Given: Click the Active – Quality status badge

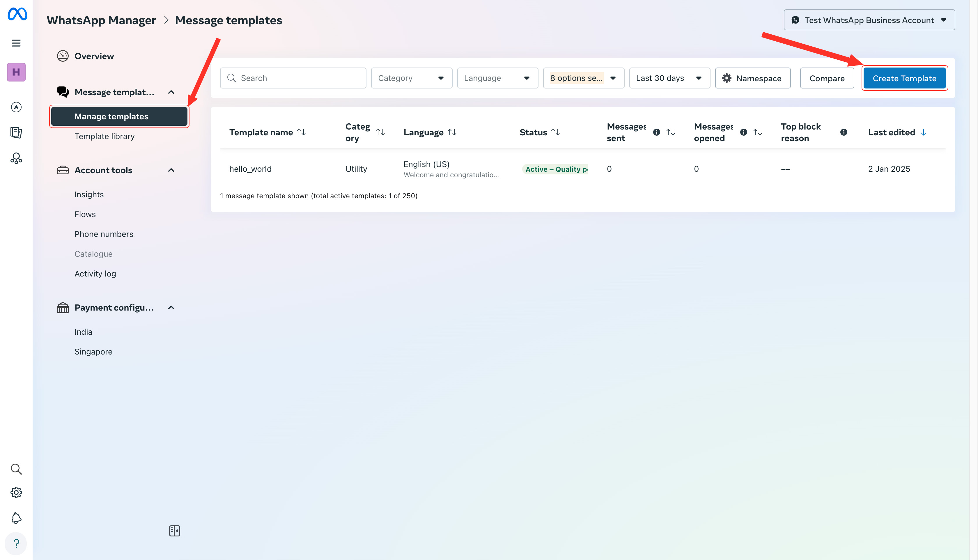Looking at the screenshot, I should click(x=555, y=169).
